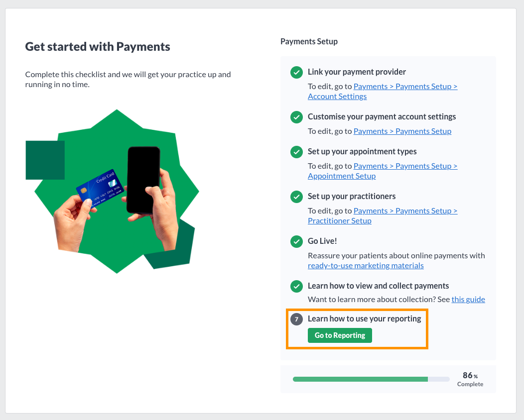Click the step 7 number badge
The image size is (524, 420).
coord(296,319)
